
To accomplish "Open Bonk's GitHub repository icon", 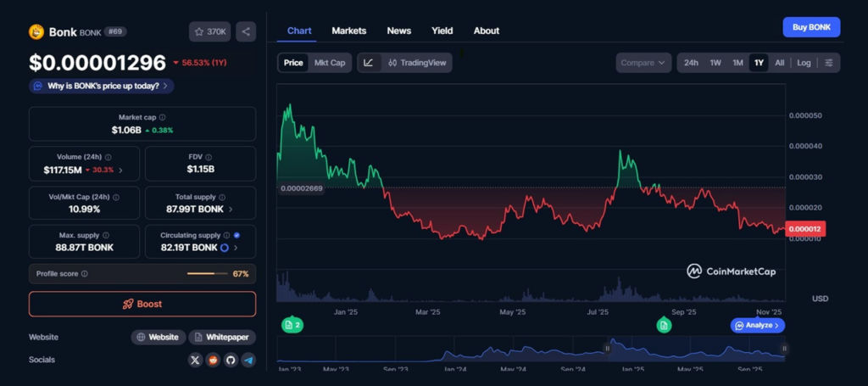I will point(231,361).
